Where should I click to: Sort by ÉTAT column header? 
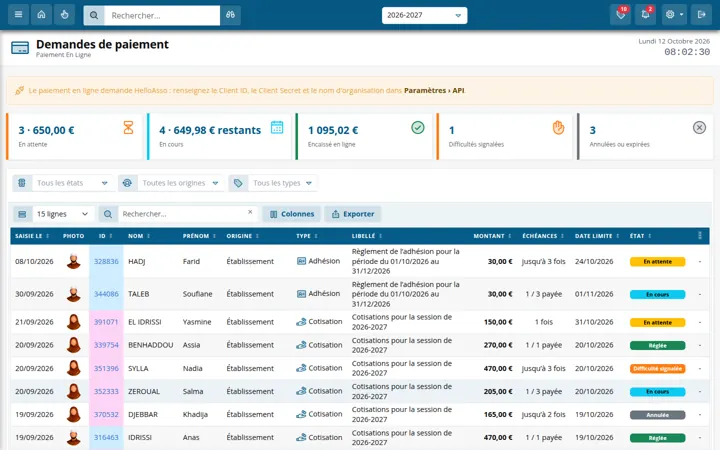(x=641, y=236)
